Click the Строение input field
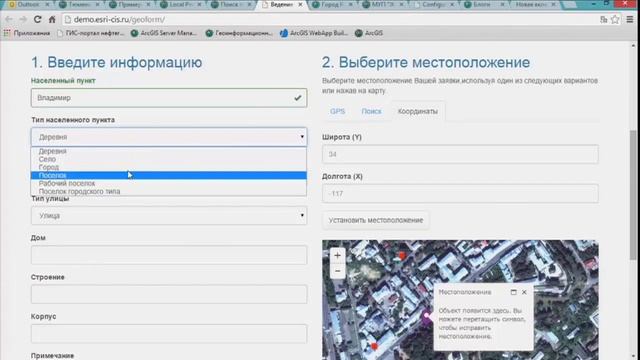The image size is (640, 360). click(x=169, y=294)
